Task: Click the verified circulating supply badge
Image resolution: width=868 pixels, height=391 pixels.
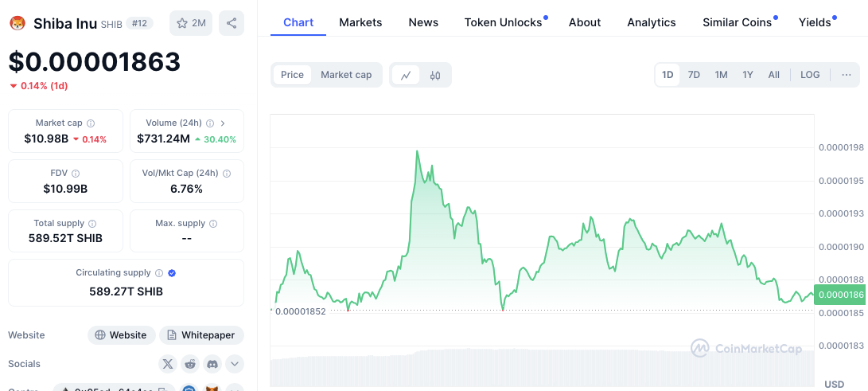Action: [172, 273]
